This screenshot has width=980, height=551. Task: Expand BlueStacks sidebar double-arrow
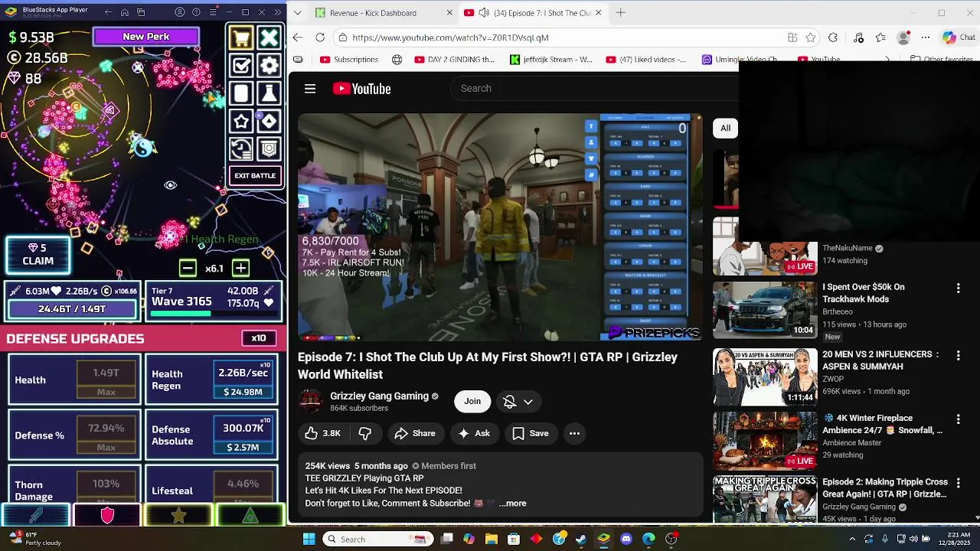click(x=278, y=12)
